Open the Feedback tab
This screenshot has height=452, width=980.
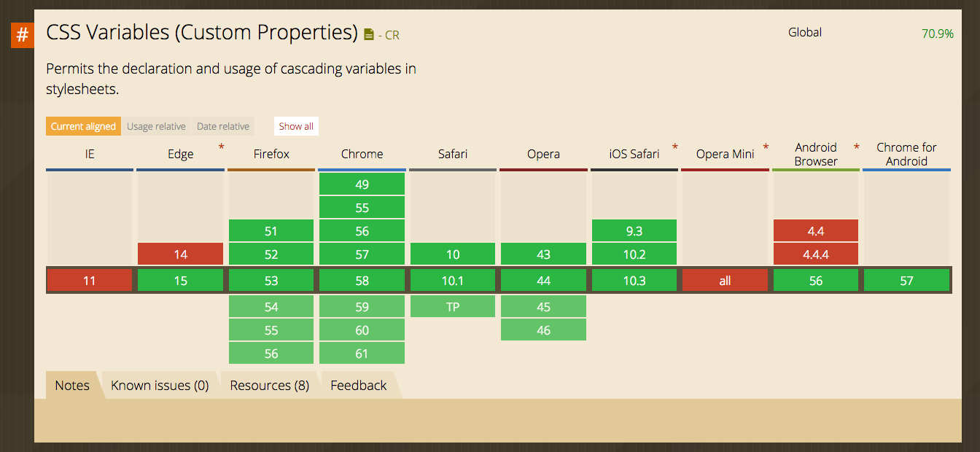tap(359, 385)
